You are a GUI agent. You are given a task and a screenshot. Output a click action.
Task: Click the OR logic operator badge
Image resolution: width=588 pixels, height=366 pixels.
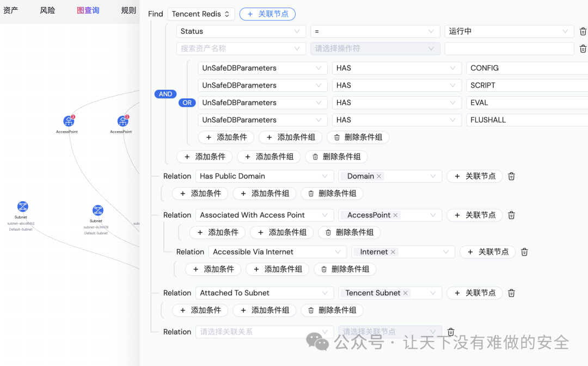(x=187, y=102)
